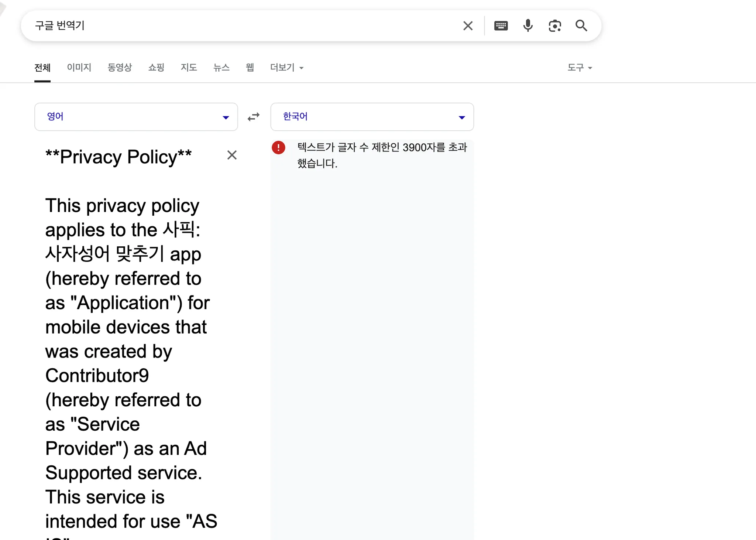The width and height of the screenshot is (756, 540).
Task: Open the on-screen keyboard input tool
Action: [501, 26]
